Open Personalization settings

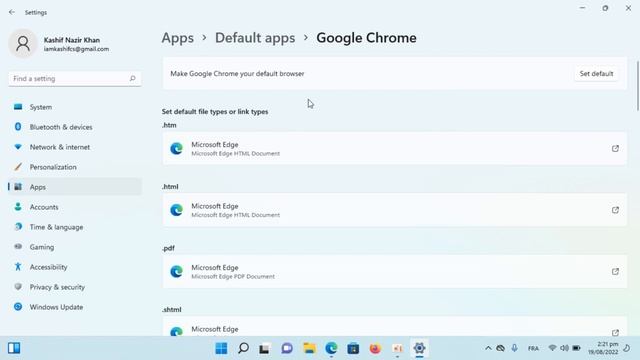coord(75,167)
